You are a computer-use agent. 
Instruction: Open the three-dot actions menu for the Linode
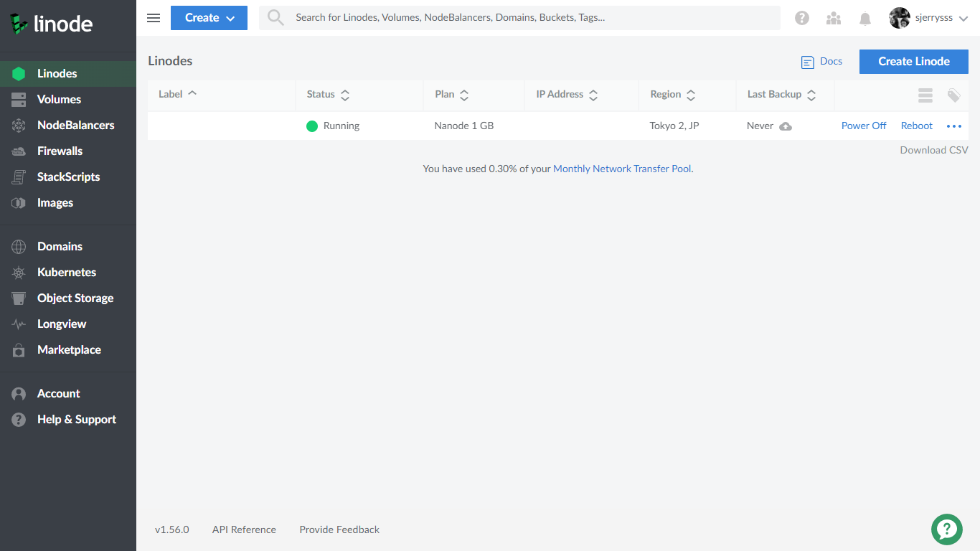point(954,126)
